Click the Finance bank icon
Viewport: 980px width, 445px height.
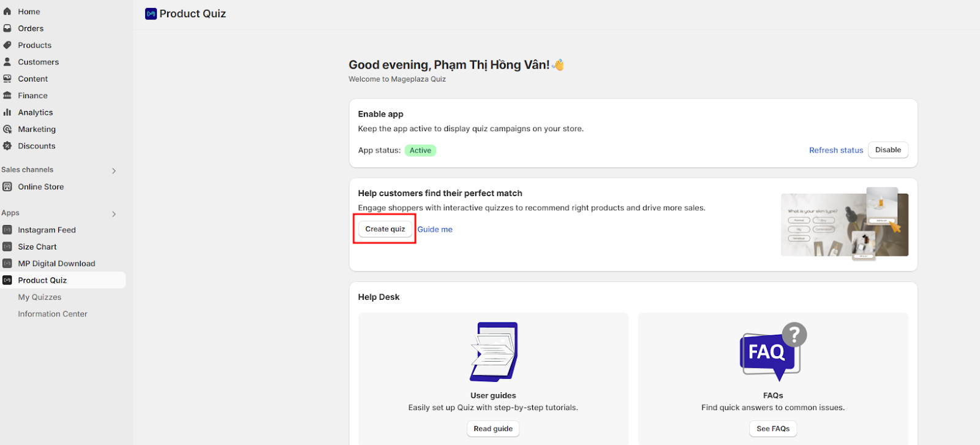coord(7,96)
